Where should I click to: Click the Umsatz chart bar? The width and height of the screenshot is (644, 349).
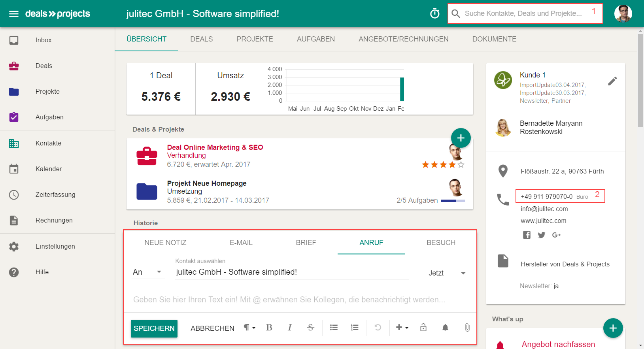point(402,89)
